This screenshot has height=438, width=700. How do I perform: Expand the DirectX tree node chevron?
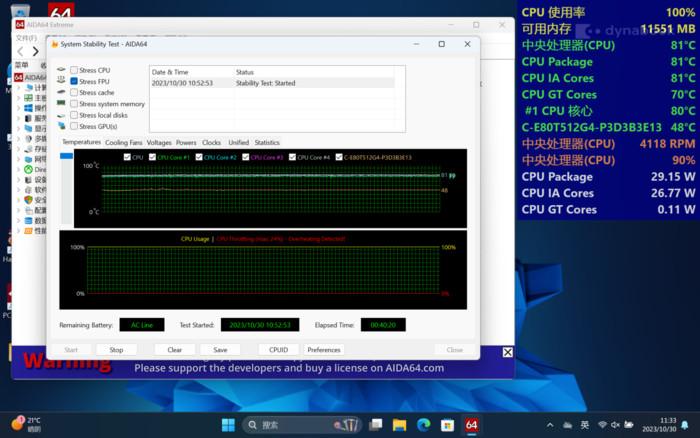tap(19, 169)
